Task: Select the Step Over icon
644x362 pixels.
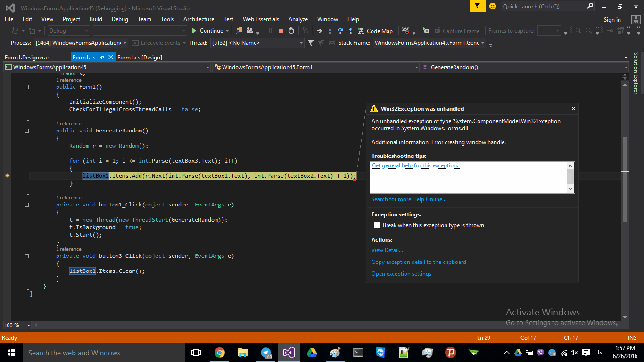Action: [x=340, y=31]
